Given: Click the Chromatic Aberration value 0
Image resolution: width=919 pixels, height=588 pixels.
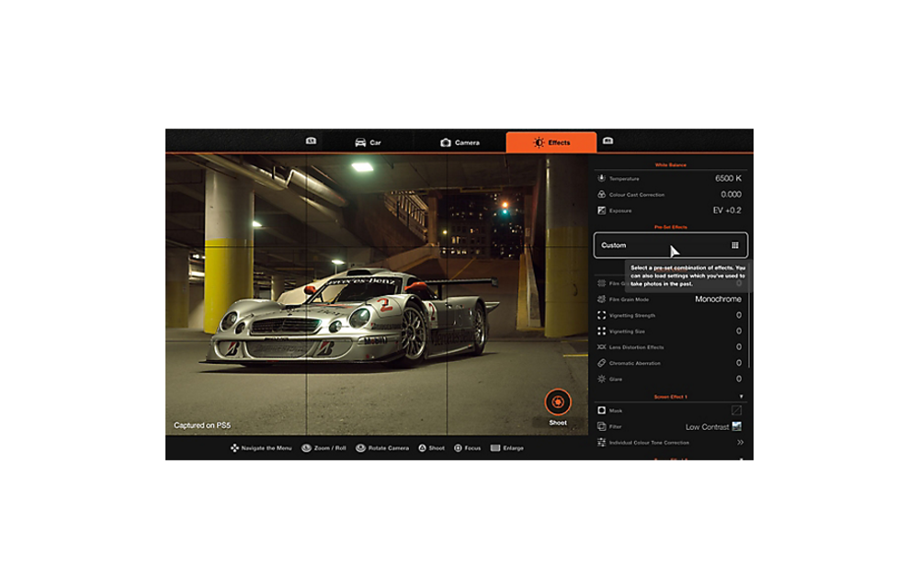Looking at the screenshot, I should (x=739, y=363).
